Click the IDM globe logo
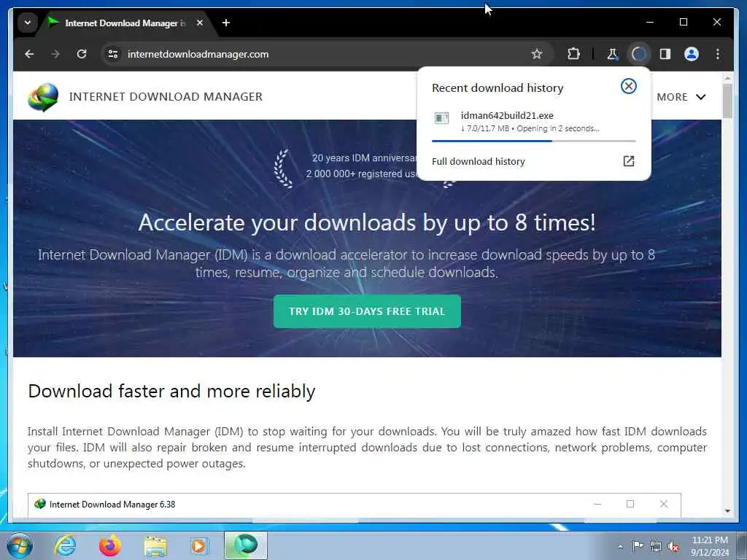 coord(43,97)
